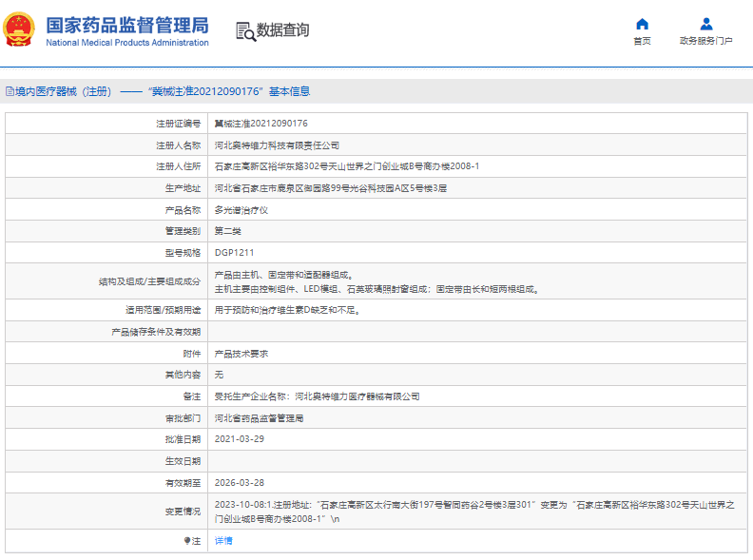The height and width of the screenshot is (560, 753).
Task: Select model value DGP1211
Action: click(x=234, y=253)
